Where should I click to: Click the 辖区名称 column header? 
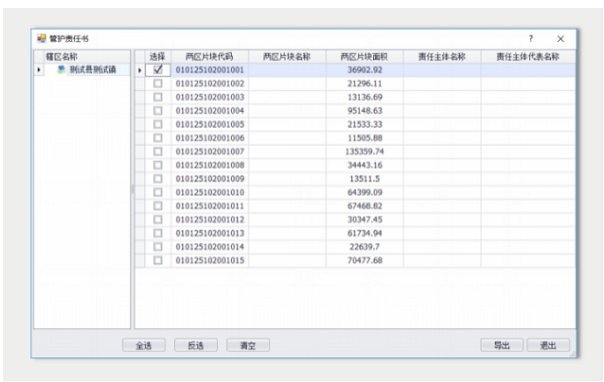click(87, 57)
